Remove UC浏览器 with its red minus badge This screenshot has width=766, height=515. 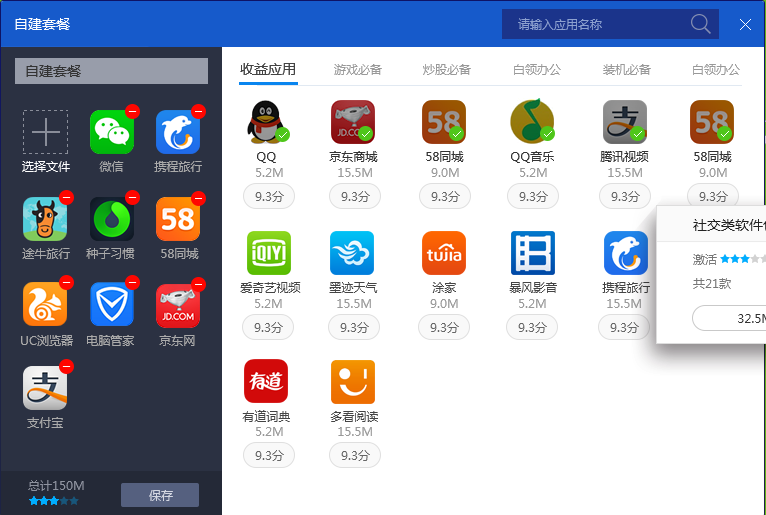pyautogui.click(x=66, y=282)
